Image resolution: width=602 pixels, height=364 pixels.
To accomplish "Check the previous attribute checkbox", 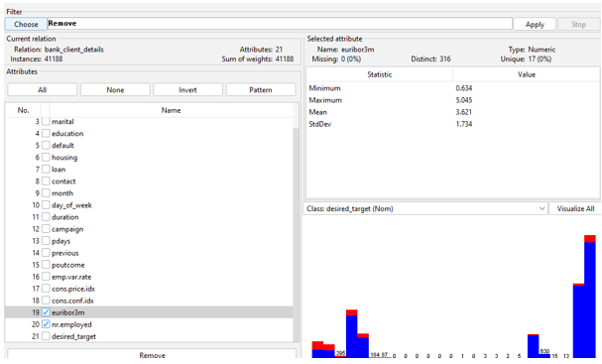I will [46, 253].
